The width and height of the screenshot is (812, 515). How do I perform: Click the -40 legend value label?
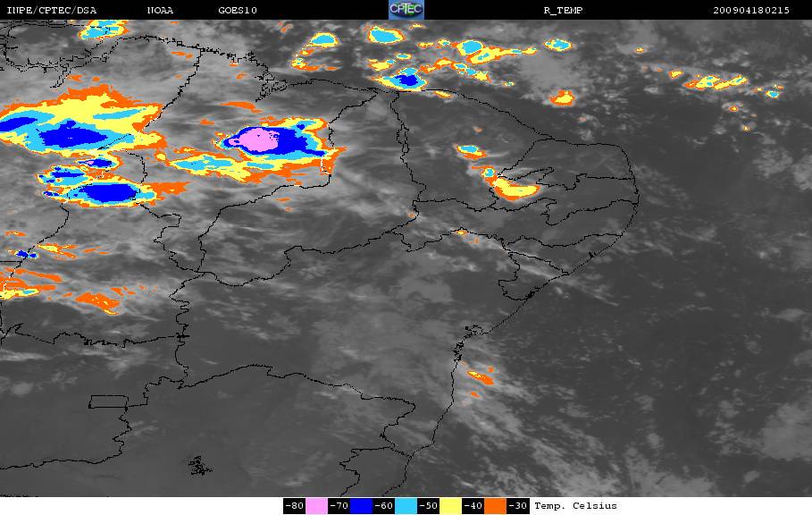coord(473,506)
